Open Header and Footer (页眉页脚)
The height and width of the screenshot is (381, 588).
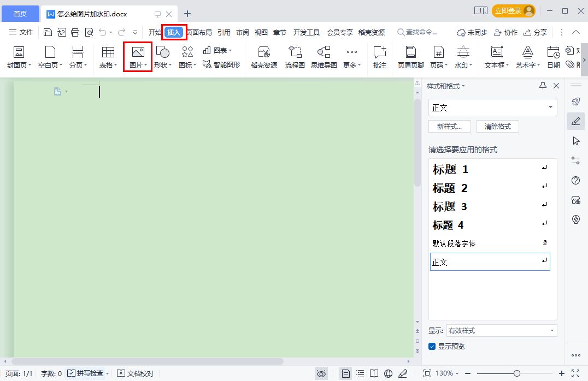[x=410, y=57]
